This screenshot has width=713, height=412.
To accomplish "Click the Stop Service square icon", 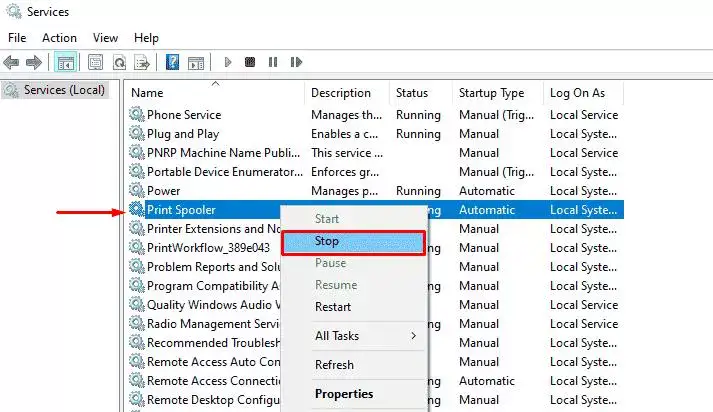I will point(250,62).
